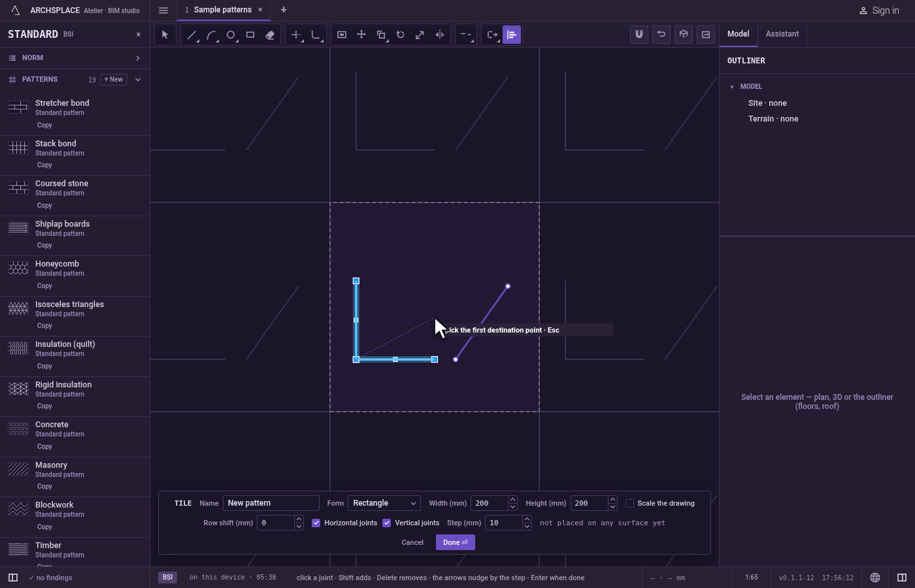Enable Scale the drawing checkbox
This screenshot has width=915, height=588.
coord(629,503)
